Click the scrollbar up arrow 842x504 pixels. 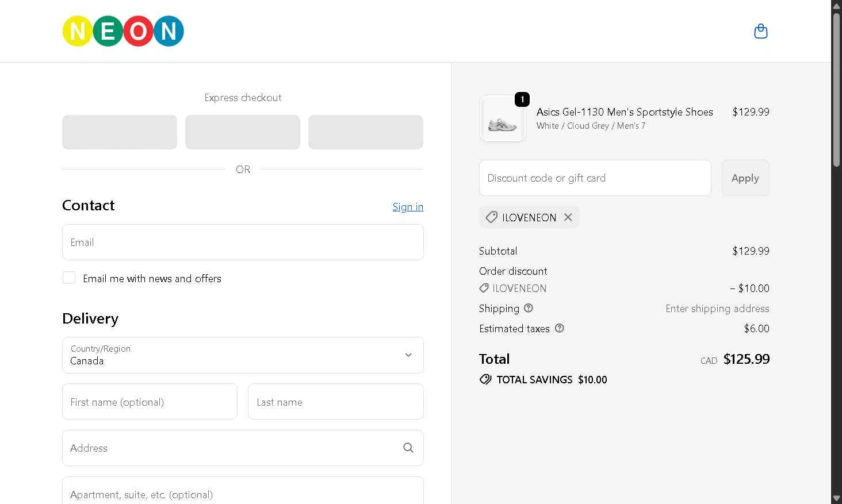(x=837, y=5)
